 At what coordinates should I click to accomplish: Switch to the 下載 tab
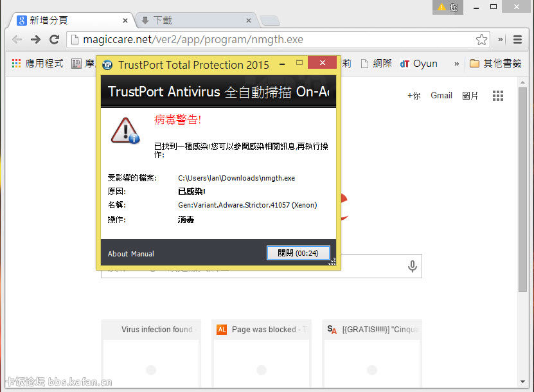(197, 21)
